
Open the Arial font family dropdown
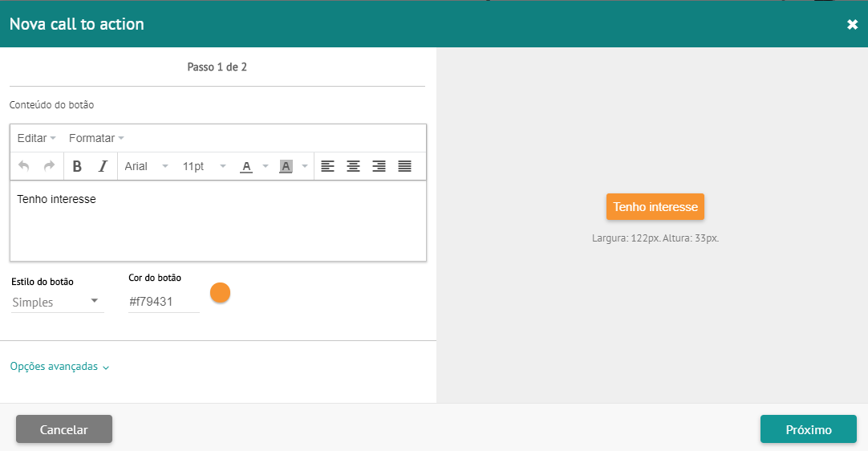146,166
